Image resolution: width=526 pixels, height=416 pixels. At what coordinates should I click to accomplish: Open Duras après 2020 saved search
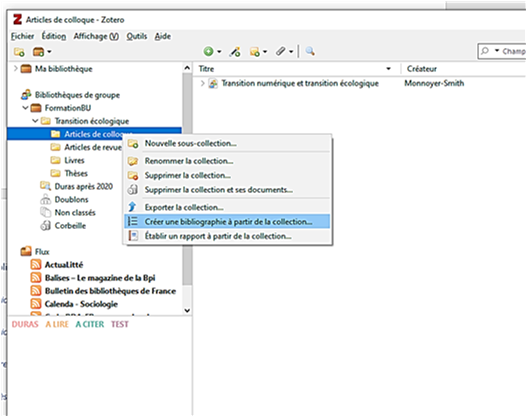[84, 187]
